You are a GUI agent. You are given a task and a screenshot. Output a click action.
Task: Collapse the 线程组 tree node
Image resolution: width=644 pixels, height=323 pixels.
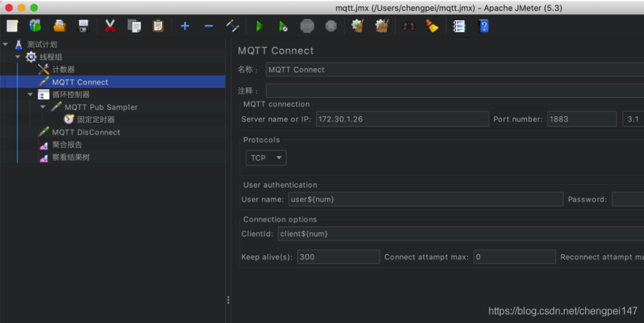[x=17, y=57]
